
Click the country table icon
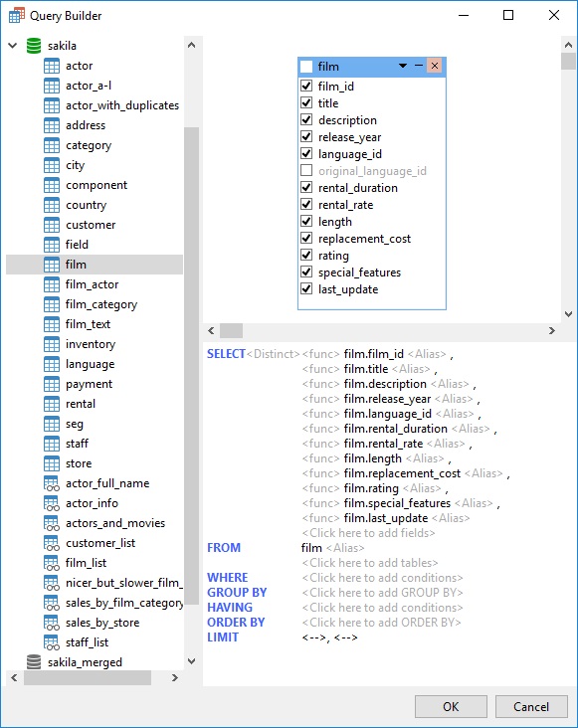pyautogui.click(x=52, y=205)
